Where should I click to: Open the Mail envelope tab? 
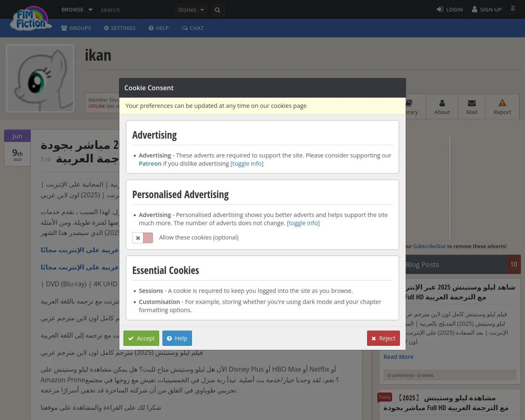[x=472, y=107]
